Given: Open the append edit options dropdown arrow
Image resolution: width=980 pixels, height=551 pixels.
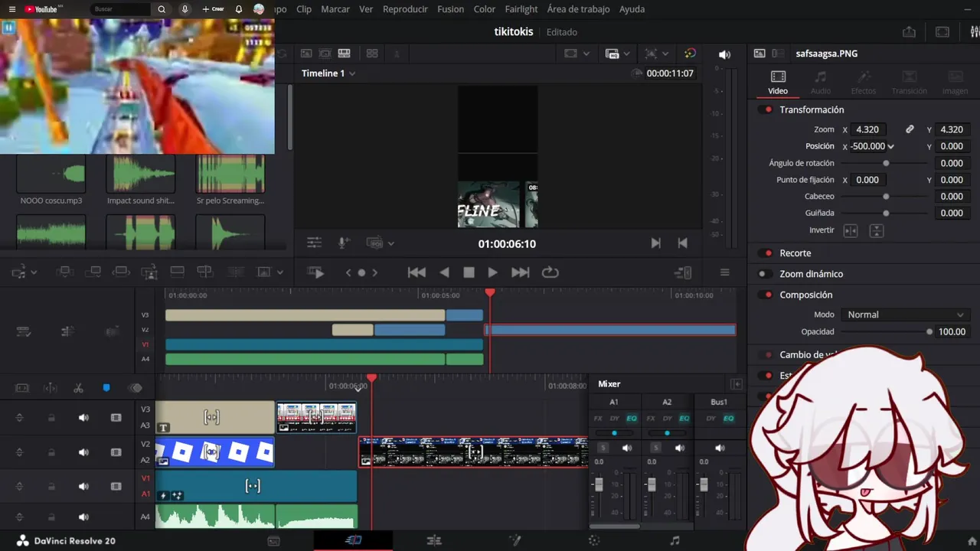Looking at the screenshot, I should point(34,272).
